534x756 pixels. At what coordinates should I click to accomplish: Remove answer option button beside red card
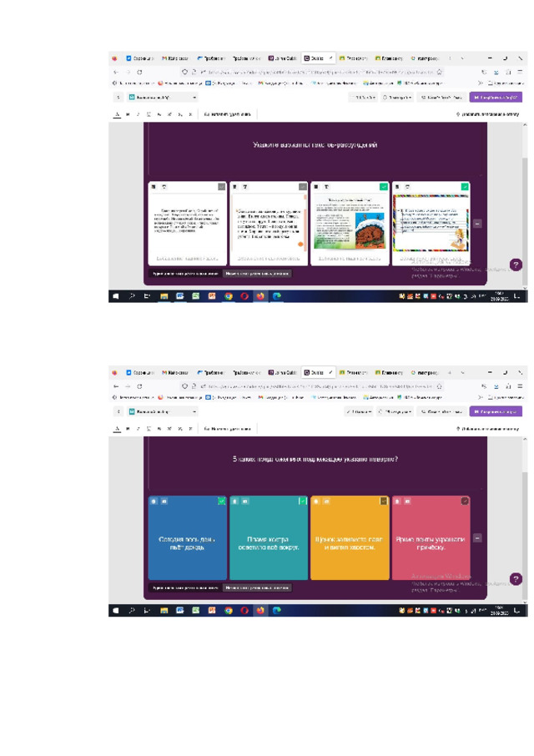click(x=477, y=538)
